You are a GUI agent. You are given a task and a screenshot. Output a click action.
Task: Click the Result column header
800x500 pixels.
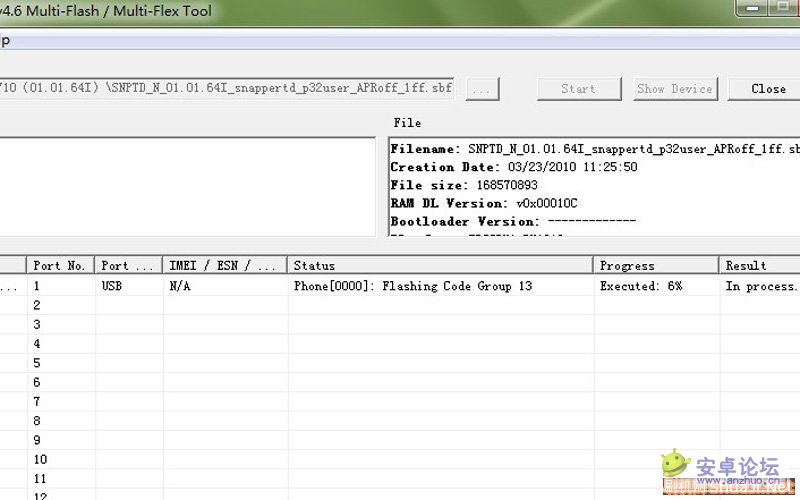(759, 265)
